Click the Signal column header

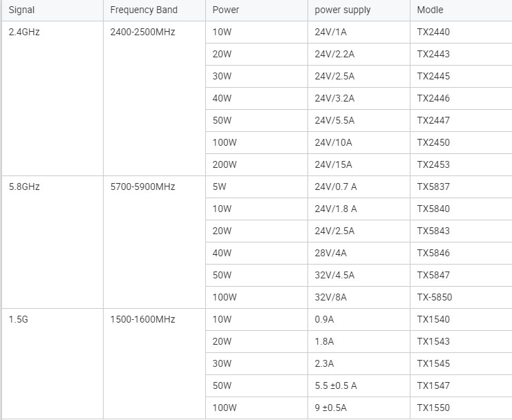point(53,10)
